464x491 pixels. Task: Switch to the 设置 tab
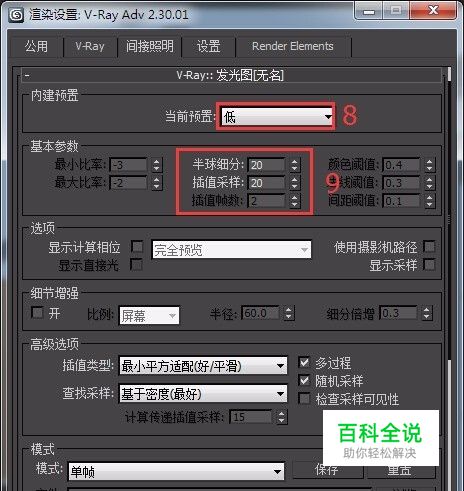point(209,46)
